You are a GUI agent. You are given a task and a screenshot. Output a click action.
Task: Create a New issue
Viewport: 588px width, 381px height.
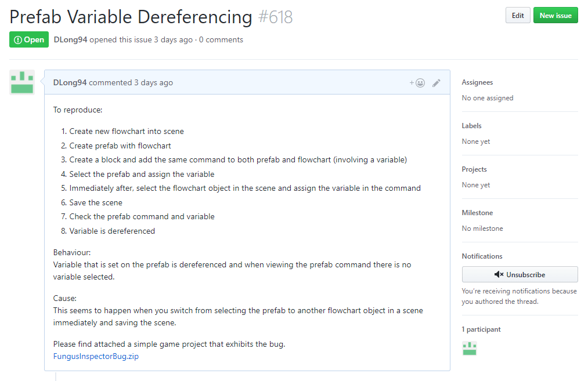click(555, 16)
